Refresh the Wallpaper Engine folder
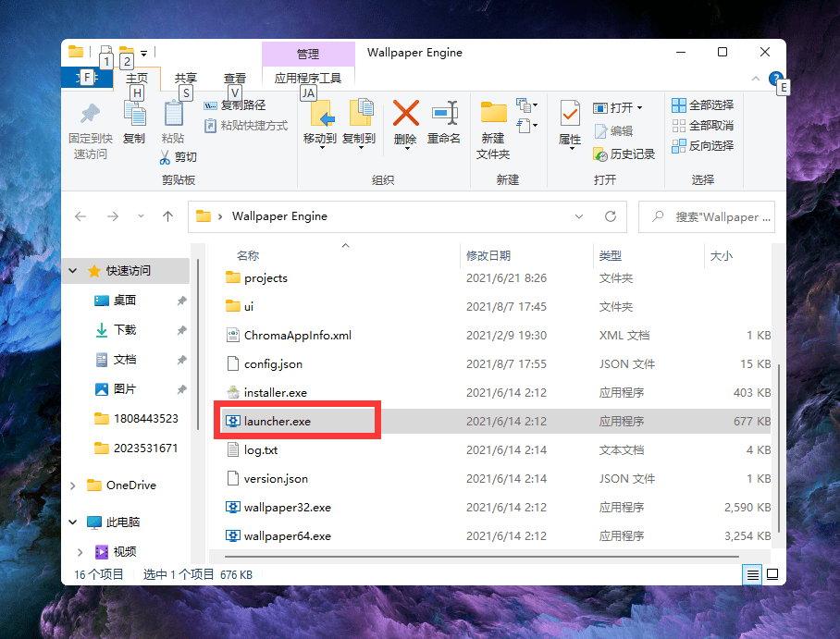 pyautogui.click(x=611, y=216)
